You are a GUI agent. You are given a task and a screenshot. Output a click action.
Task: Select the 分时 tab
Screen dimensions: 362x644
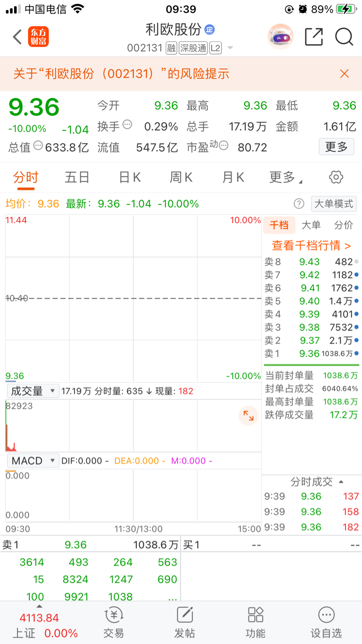[x=25, y=177]
